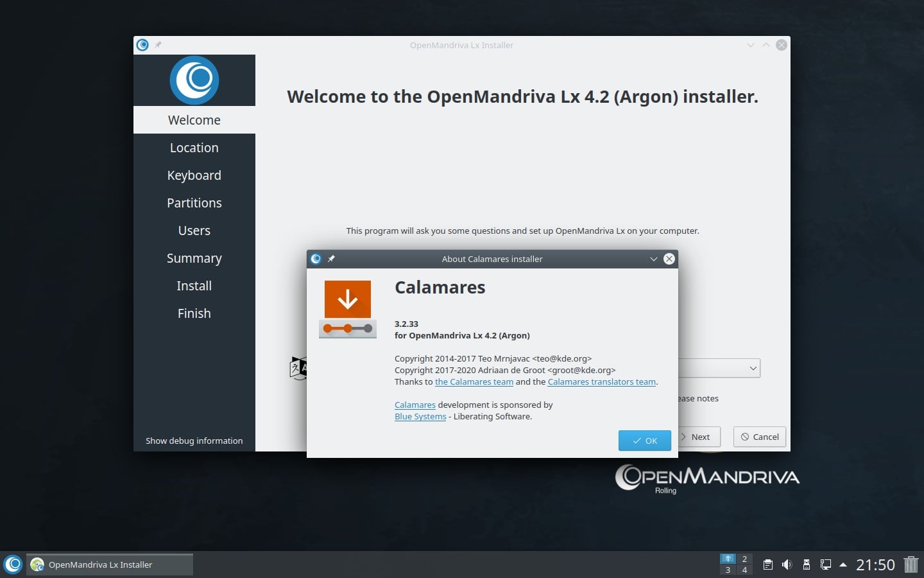Click Show debug information
Viewport: 924px width, 578px height.
tap(194, 441)
